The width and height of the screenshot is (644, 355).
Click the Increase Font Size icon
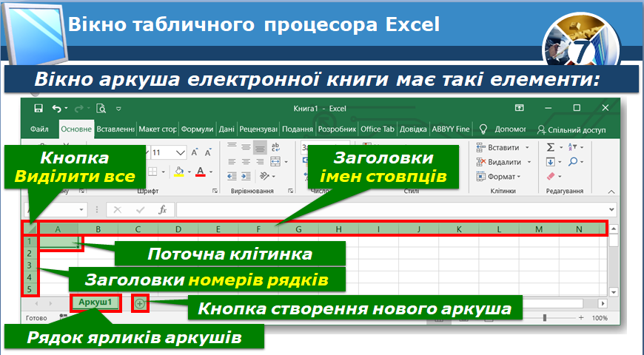195,152
